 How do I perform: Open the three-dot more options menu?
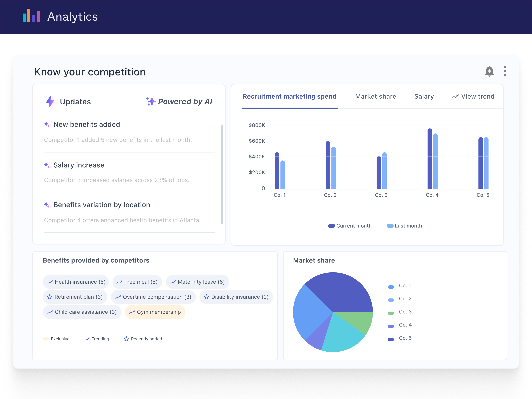click(505, 71)
